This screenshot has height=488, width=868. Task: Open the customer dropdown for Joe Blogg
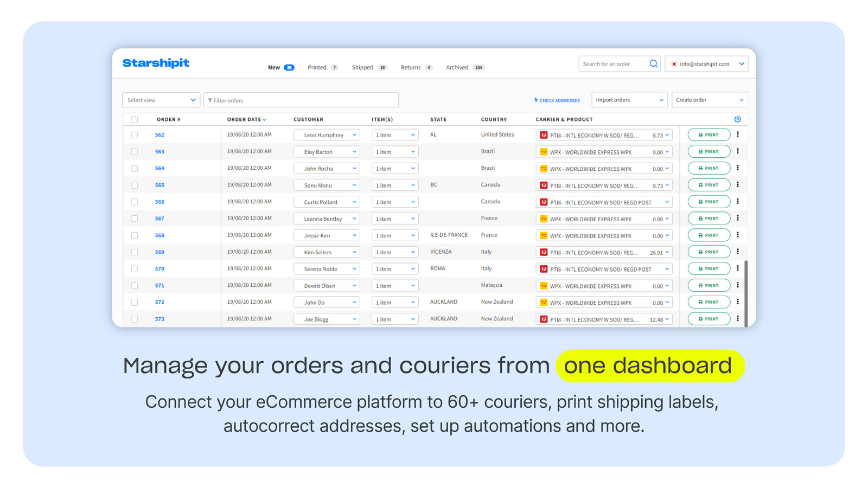pyautogui.click(x=327, y=319)
